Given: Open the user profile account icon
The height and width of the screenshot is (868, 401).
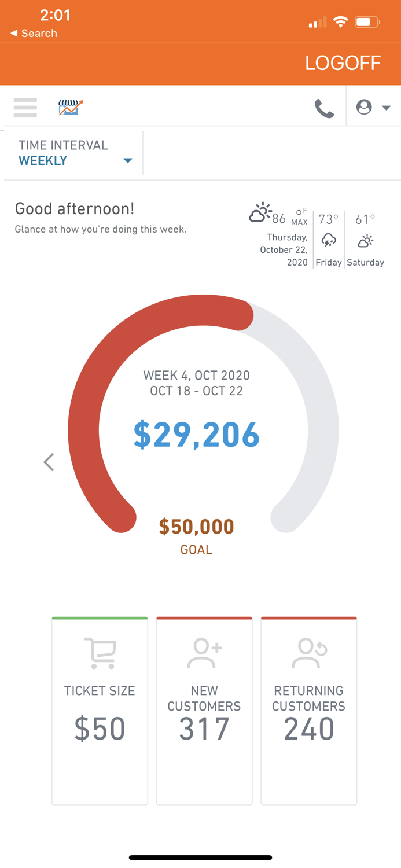Looking at the screenshot, I should pyautogui.click(x=365, y=107).
